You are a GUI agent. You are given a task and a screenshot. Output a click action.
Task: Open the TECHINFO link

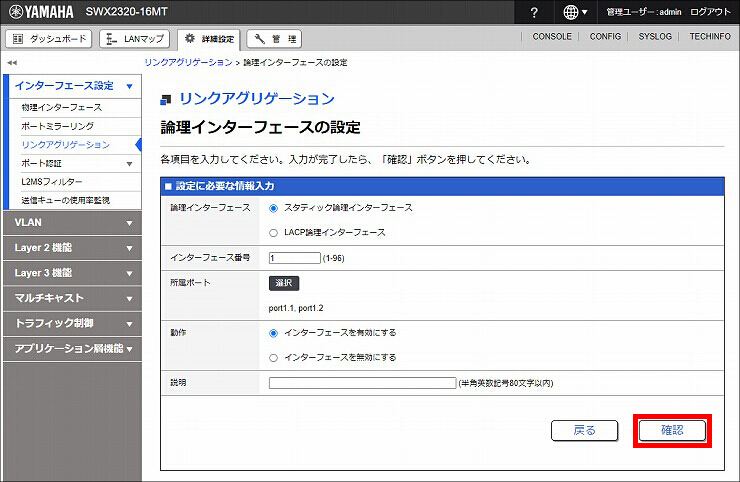tap(710, 36)
